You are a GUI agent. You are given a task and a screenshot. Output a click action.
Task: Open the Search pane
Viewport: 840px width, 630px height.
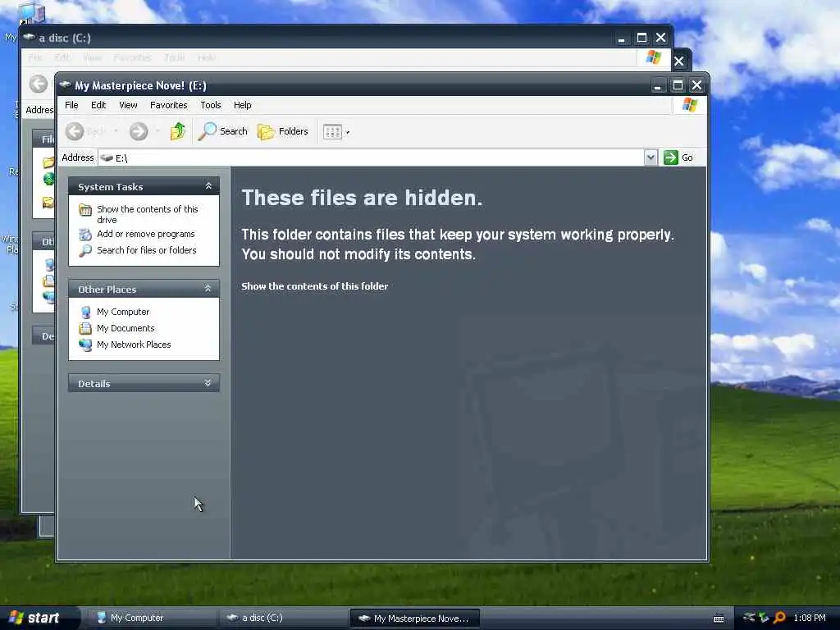223,131
